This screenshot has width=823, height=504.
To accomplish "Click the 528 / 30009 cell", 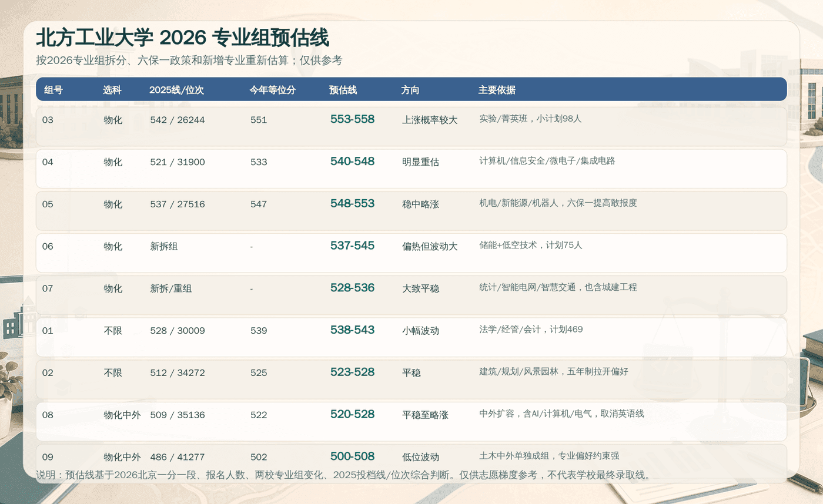I will tap(178, 331).
